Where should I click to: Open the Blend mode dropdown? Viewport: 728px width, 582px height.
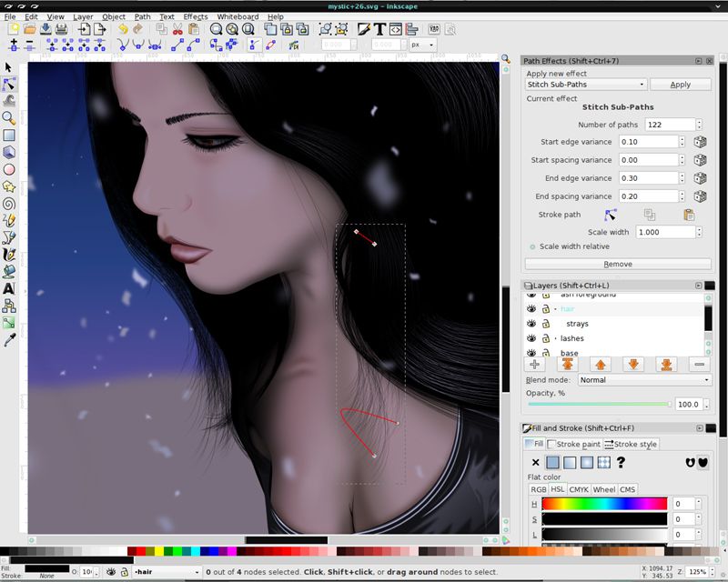tap(644, 380)
